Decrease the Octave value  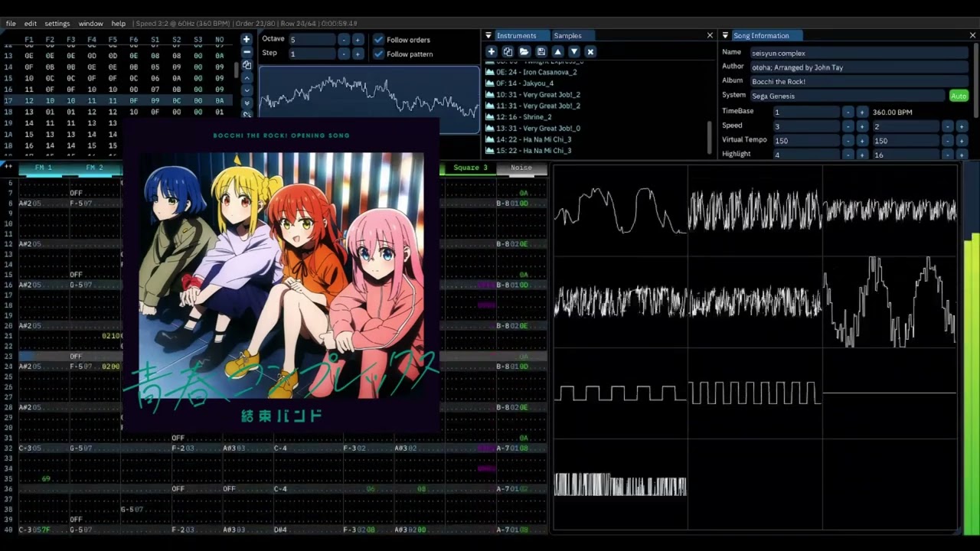[343, 39]
